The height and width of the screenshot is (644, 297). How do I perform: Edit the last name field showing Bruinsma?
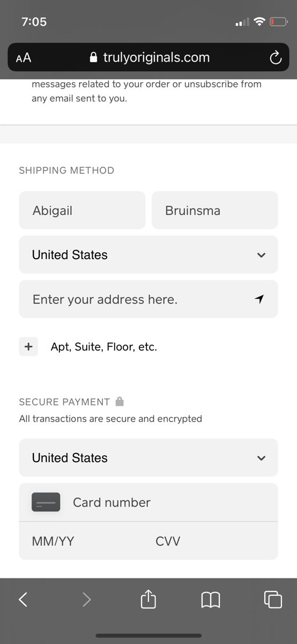point(215,210)
